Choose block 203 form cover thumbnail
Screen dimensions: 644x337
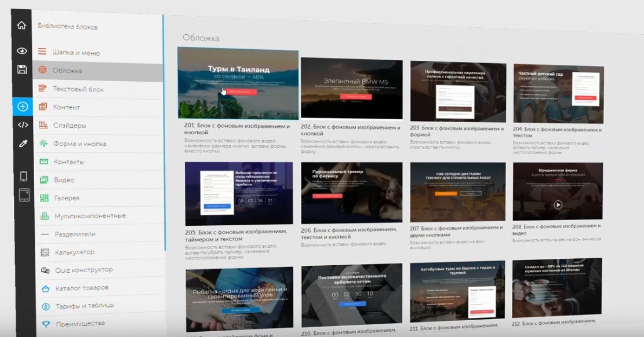pos(458,91)
